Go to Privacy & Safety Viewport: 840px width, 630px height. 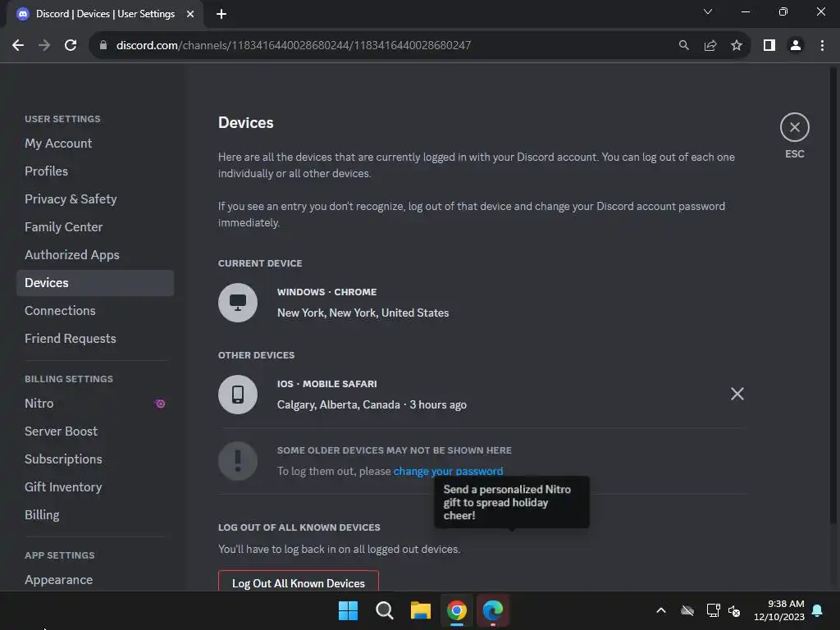point(95,199)
